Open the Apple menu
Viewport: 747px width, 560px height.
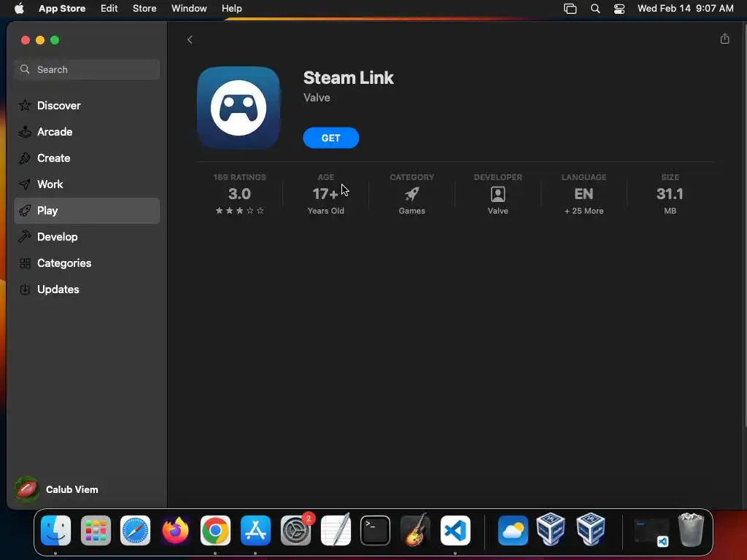19,8
